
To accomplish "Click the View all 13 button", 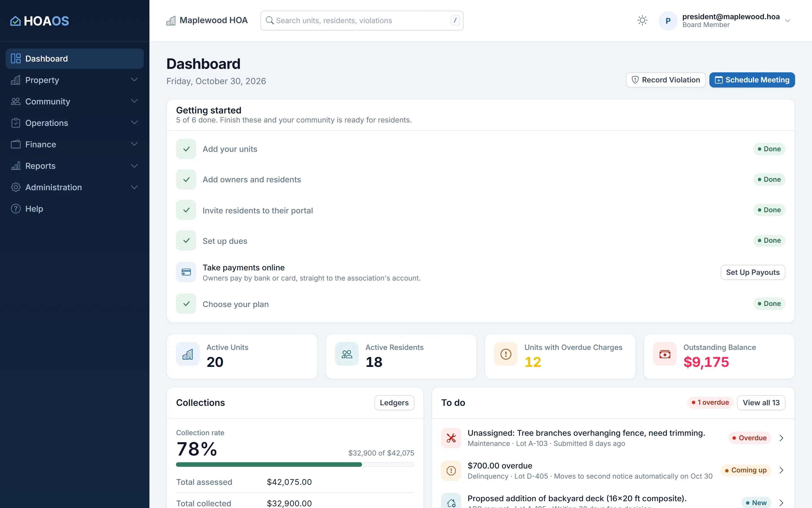I will click(761, 402).
